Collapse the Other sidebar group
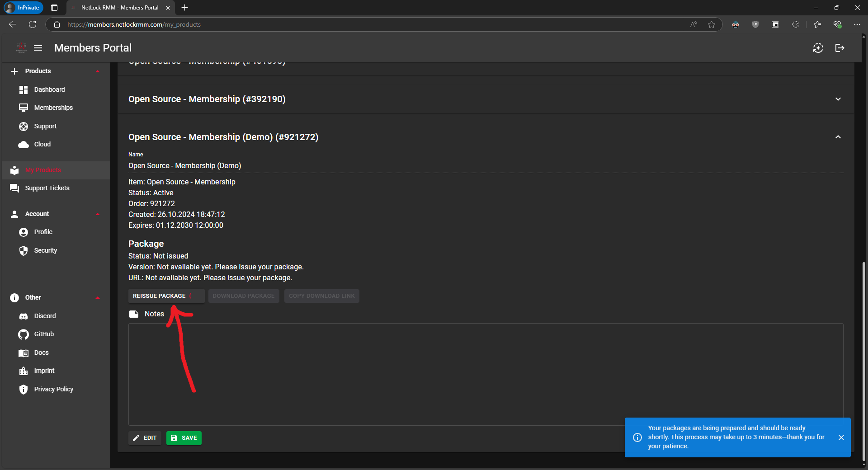This screenshot has height=470, width=868. tap(98, 297)
